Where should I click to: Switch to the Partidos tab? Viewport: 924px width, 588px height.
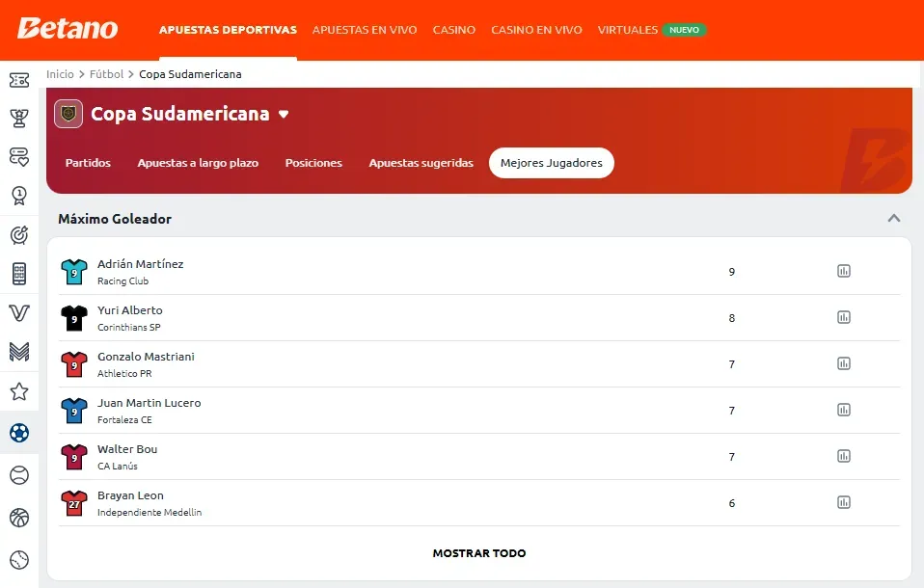(88, 163)
